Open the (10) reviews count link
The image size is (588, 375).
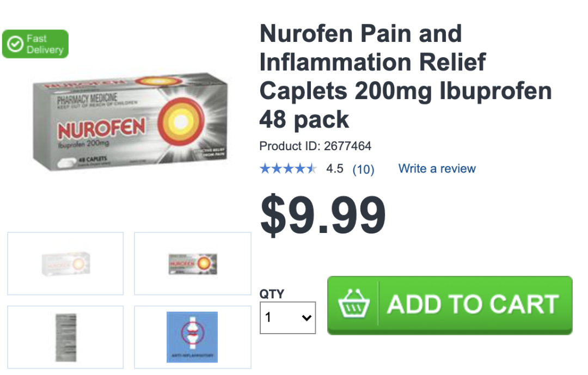pyautogui.click(x=363, y=169)
